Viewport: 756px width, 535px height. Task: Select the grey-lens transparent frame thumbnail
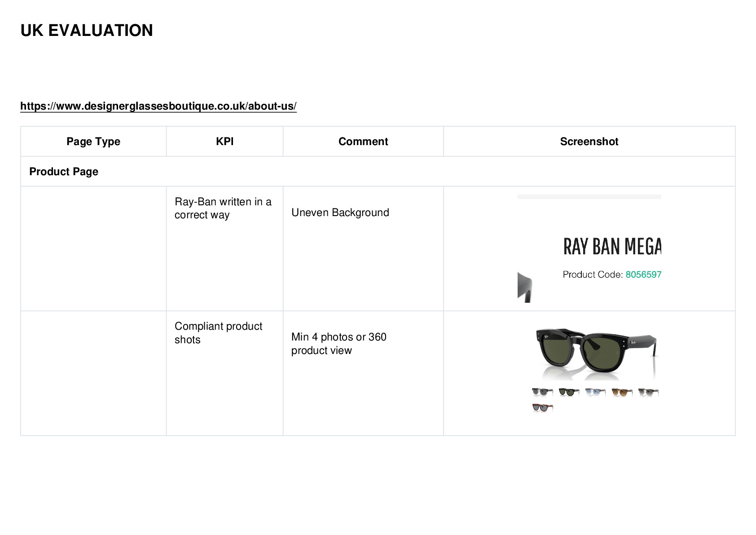click(x=542, y=392)
